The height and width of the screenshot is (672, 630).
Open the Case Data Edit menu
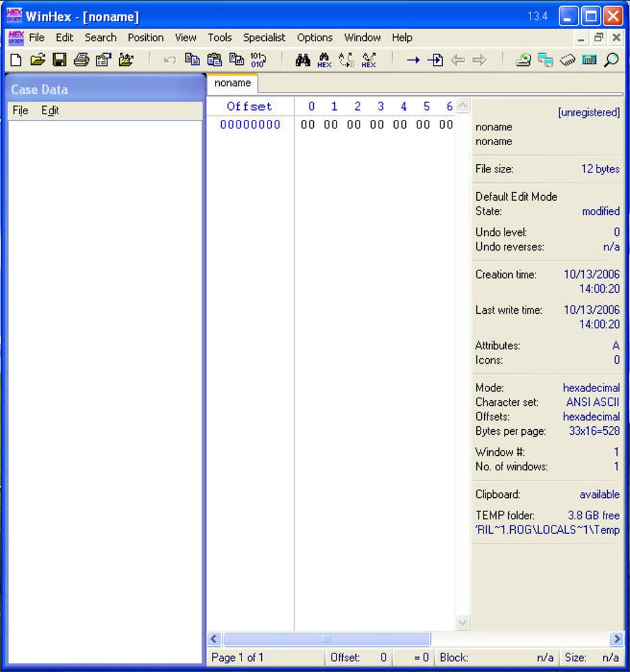(50, 111)
